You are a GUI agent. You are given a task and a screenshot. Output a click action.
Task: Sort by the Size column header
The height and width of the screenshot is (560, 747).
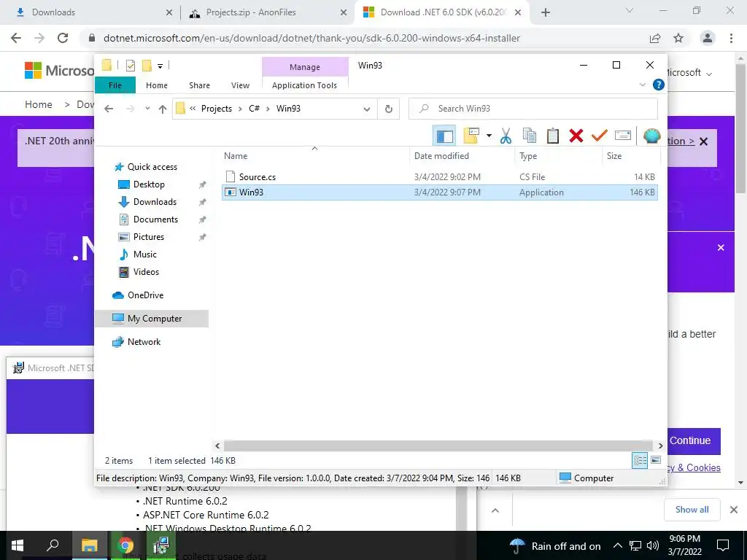click(x=631, y=156)
